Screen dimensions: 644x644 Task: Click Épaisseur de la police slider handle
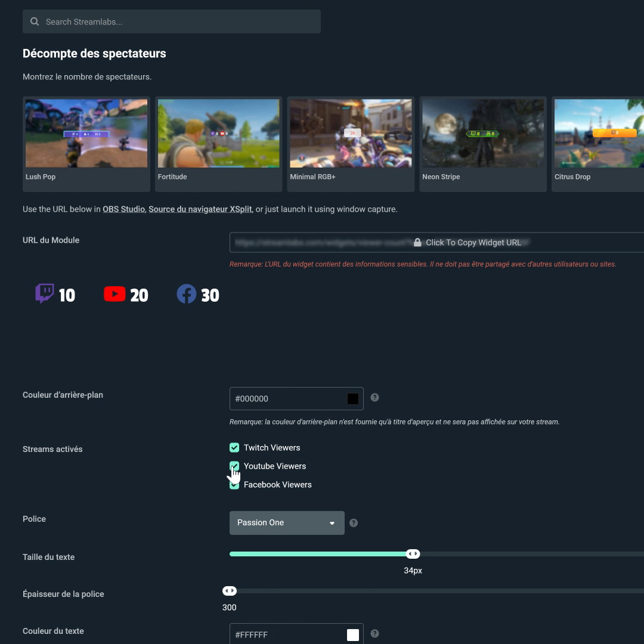click(x=230, y=590)
